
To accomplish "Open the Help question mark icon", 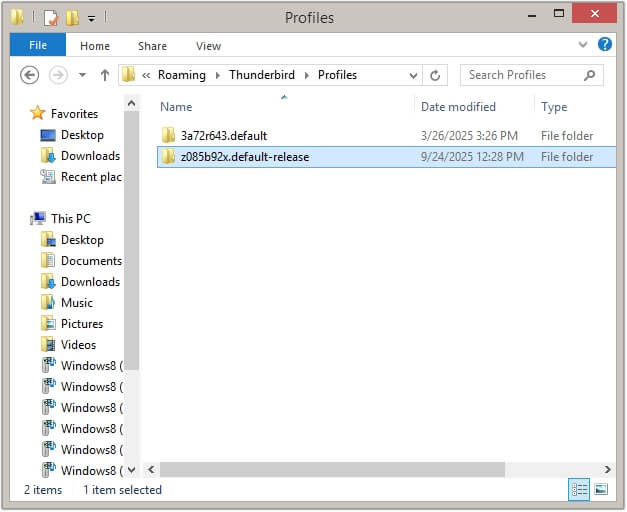I will pos(605,45).
